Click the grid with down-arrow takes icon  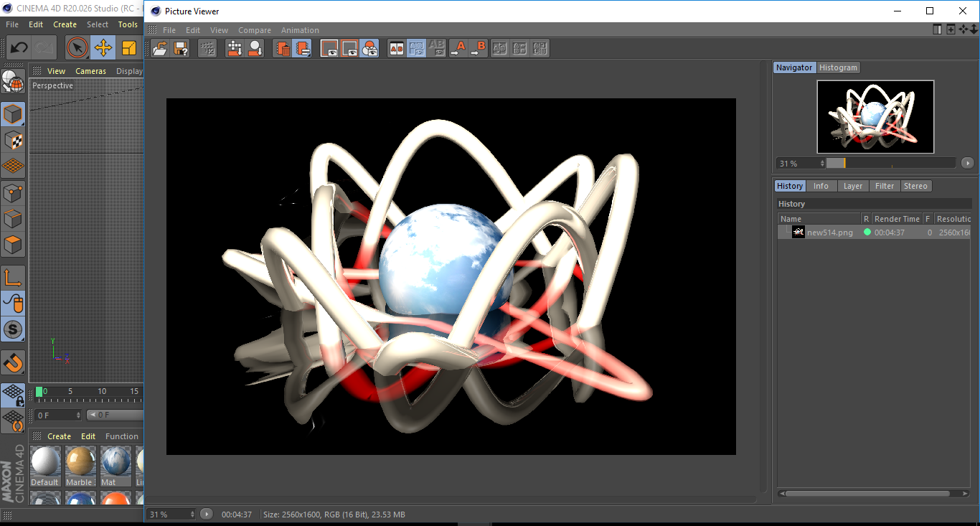coord(235,49)
